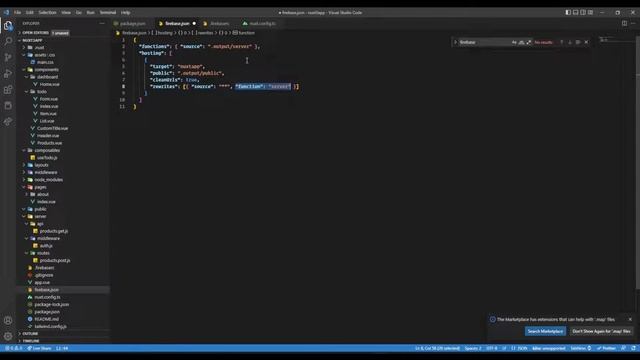The image size is (640, 360).
Task: Click the Prettier status bar item
Action: (x=606, y=348)
